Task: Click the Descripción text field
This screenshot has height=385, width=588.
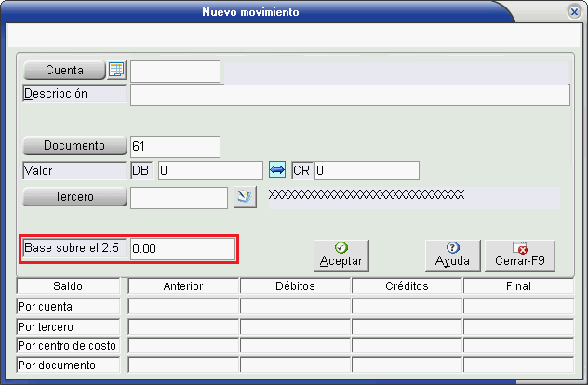Action: pos(349,95)
